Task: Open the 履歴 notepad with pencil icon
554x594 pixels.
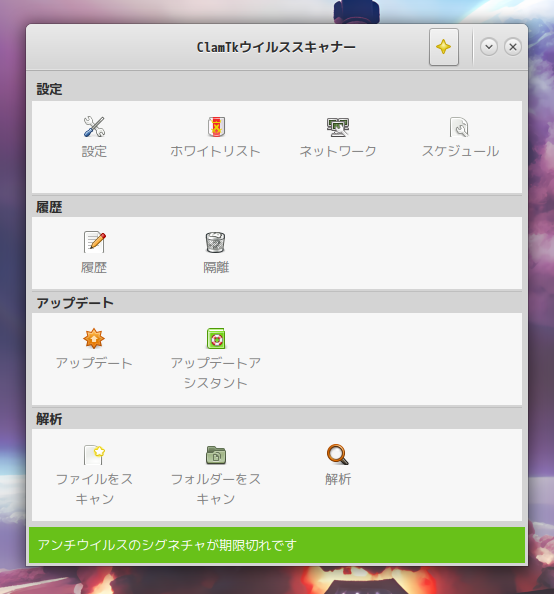Action: click(x=94, y=242)
